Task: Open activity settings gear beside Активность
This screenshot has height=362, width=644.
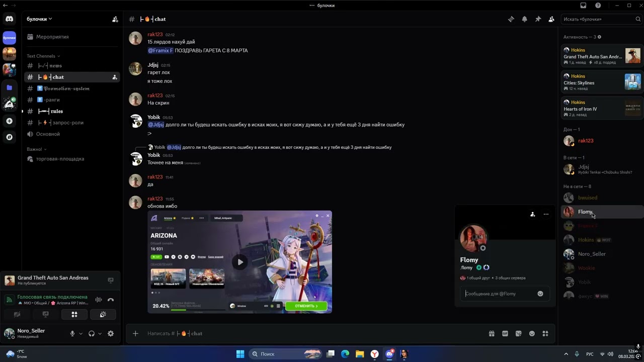Action: (x=599, y=37)
